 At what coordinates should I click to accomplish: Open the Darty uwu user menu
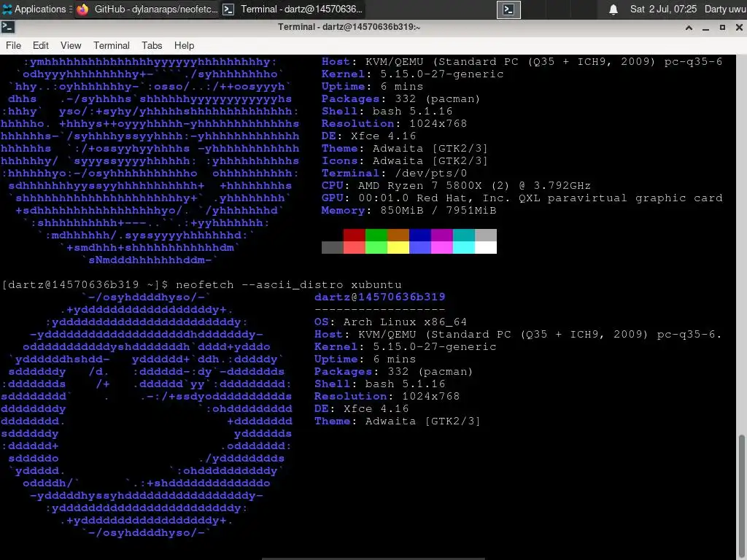click(x=725, y=9)
